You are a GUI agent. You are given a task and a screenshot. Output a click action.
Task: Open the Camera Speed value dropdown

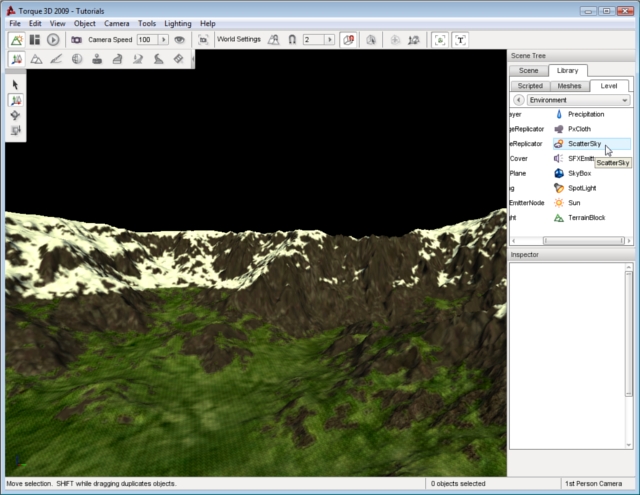[x=164, y=39]
